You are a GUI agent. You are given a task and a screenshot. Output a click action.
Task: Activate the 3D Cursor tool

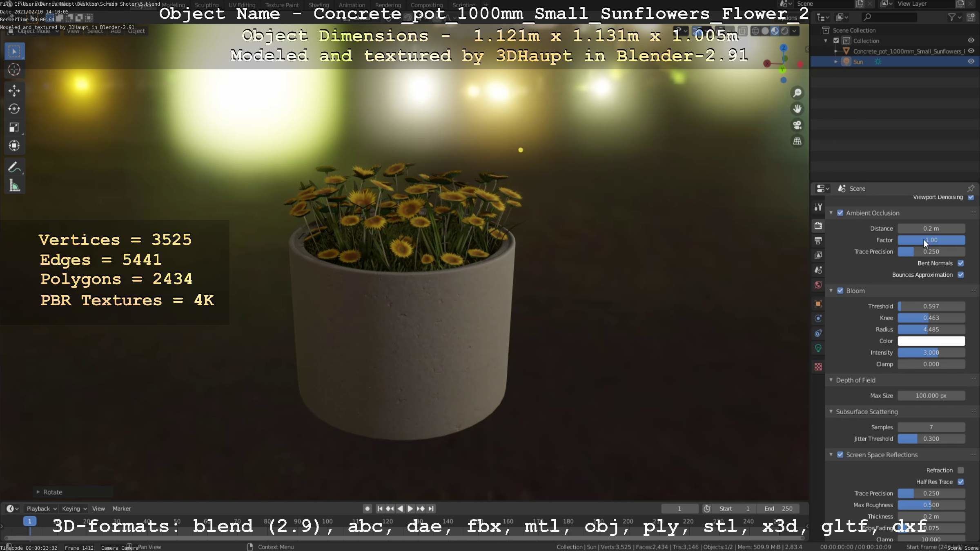click(14, 70)
